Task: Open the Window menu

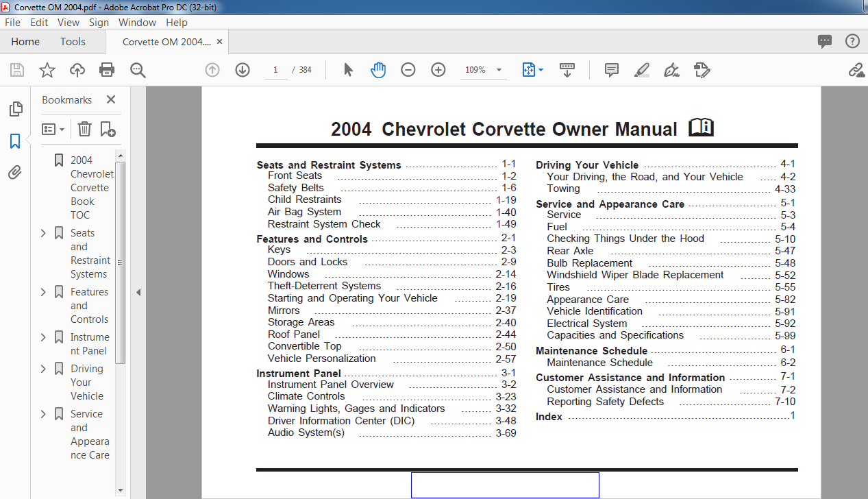Action: (137, 23)
